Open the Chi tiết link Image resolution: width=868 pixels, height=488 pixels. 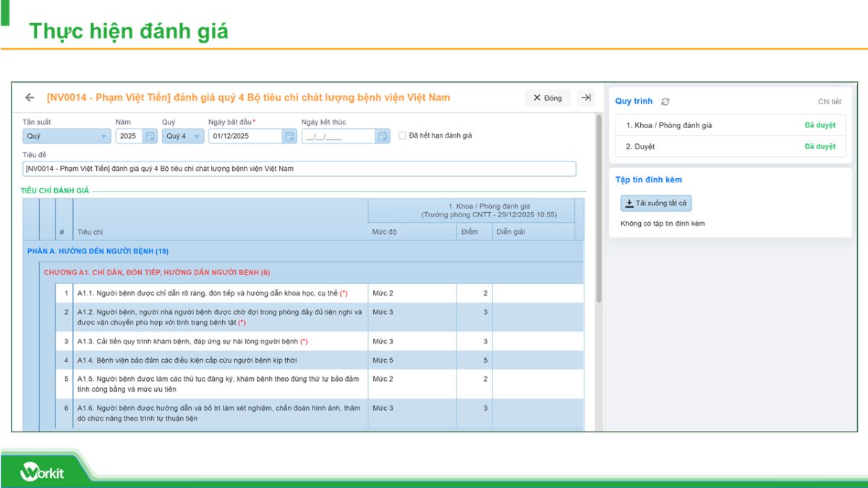tap(829, 102)
